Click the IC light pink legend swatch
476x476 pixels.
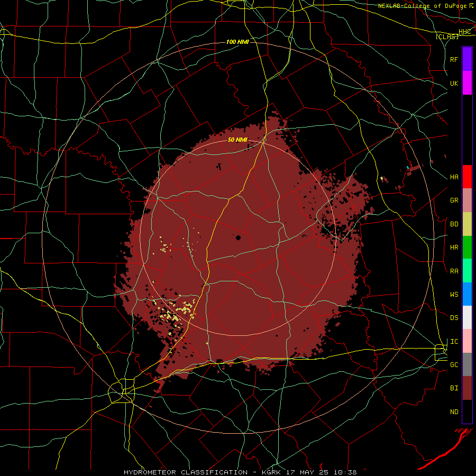click(467, 341)
